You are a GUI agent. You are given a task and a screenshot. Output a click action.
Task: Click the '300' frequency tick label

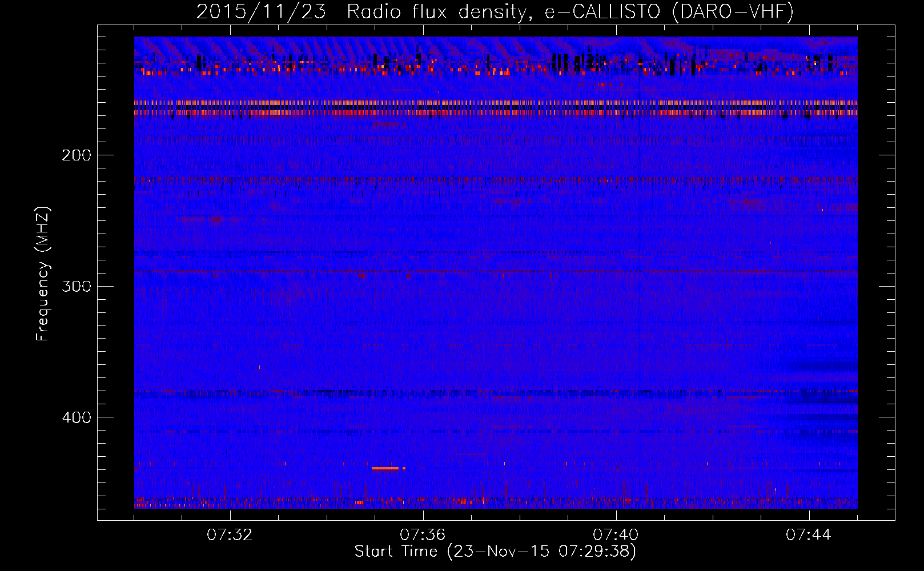[x=77, y=286]
